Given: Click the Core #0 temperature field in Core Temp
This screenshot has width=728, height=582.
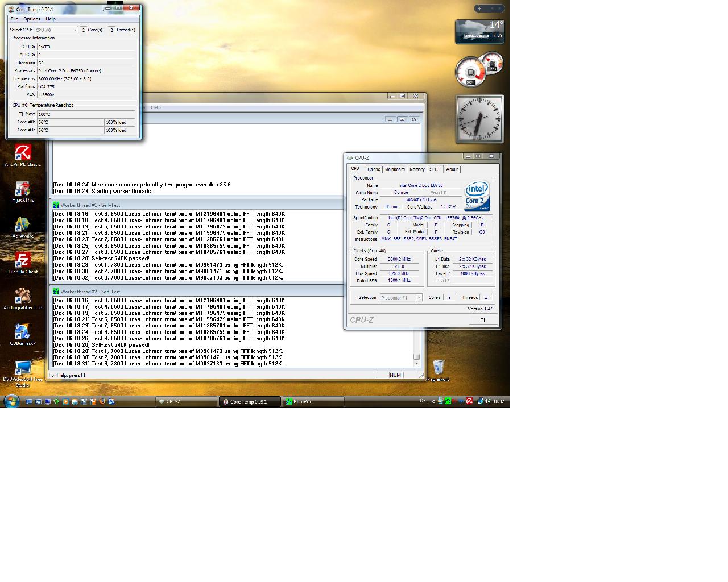Looking at the screenshot, I should pos(71,122).
